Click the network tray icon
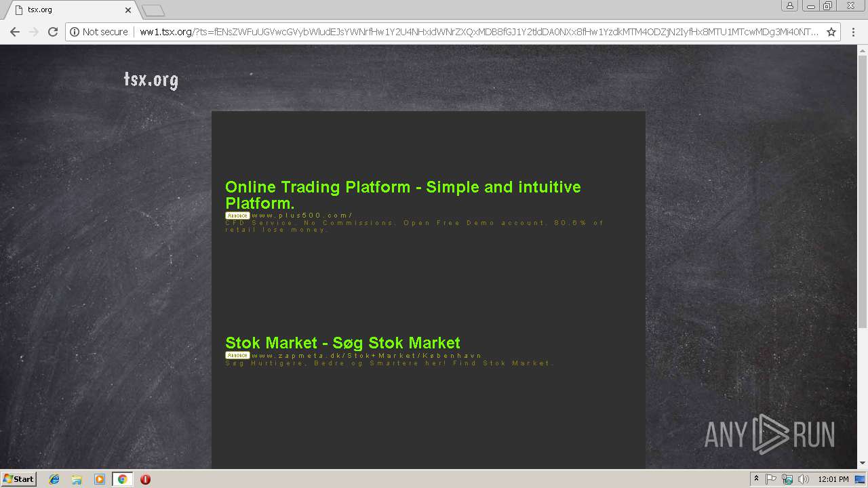The image size is (868, 488). (x=787, y=479)
